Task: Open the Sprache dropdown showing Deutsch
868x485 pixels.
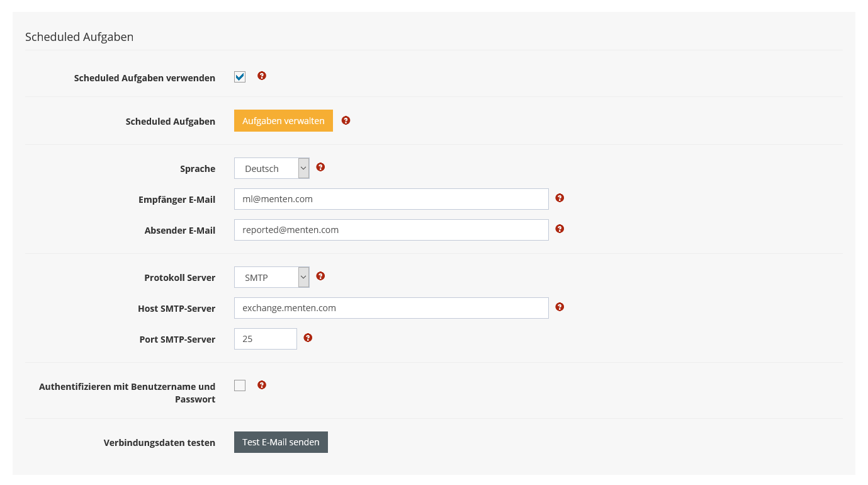Action: coord(271,168)
